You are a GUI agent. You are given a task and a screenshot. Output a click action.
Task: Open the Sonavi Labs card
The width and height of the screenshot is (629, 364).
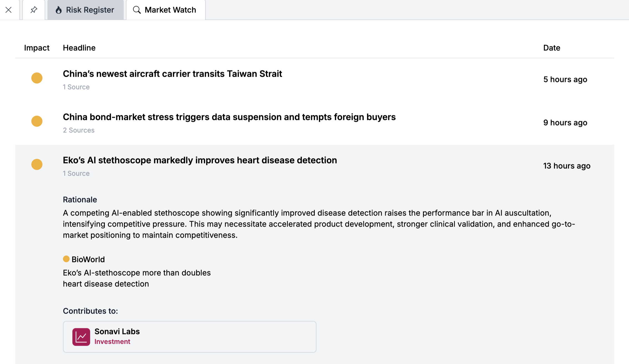189,337
